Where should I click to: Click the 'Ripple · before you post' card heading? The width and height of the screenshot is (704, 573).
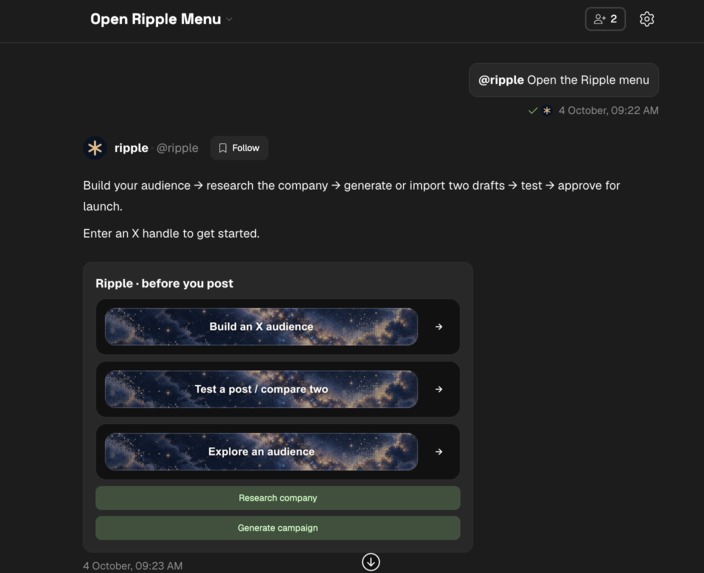164,283
